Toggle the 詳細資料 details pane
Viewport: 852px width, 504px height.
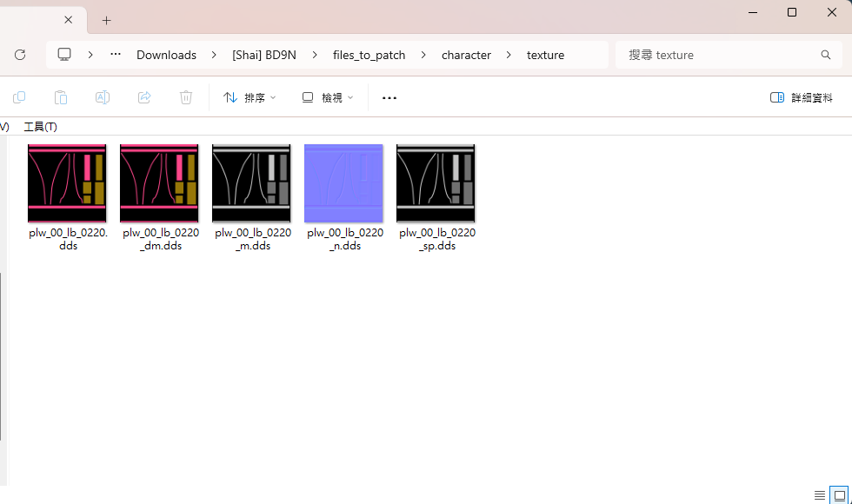802,97
